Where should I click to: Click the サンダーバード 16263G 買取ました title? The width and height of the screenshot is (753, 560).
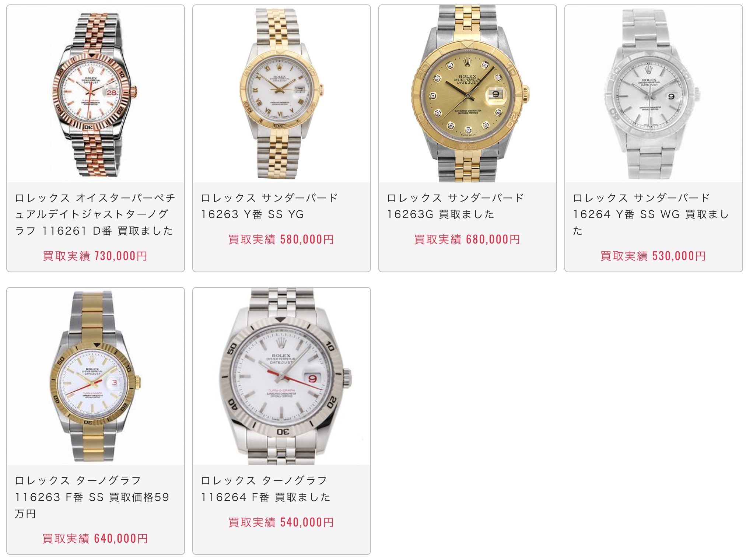tap(455, 206)
